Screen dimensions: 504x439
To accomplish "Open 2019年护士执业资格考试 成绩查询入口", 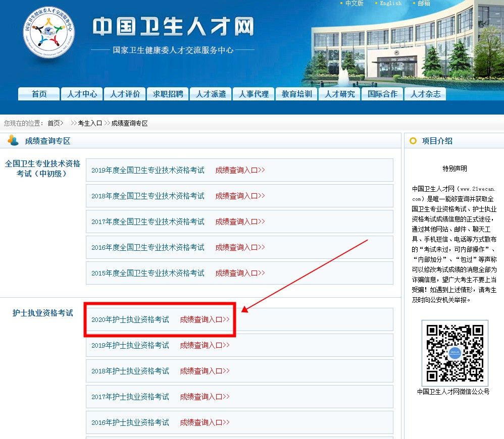I will tap(205, 345).
